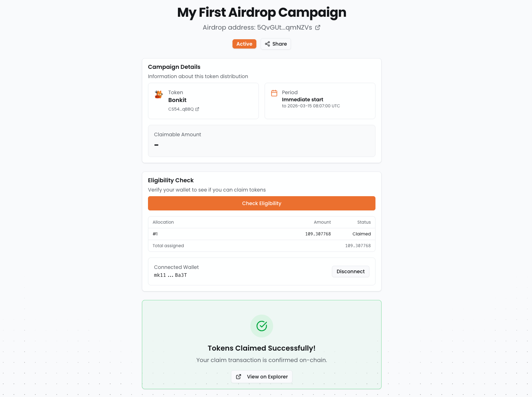Open the external link icon next to CS54...qBBQ
This screenshot has width=532, height=397.
click(x=197, y=109)
